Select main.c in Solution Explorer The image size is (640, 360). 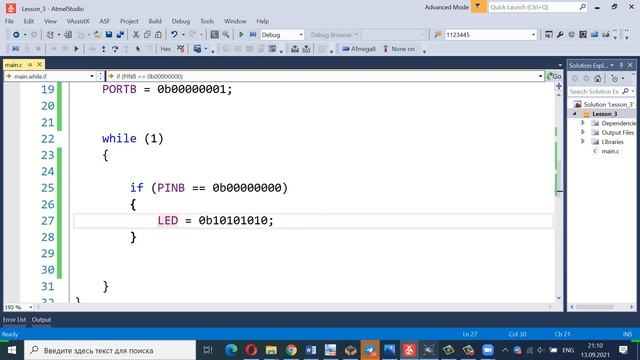610,151
